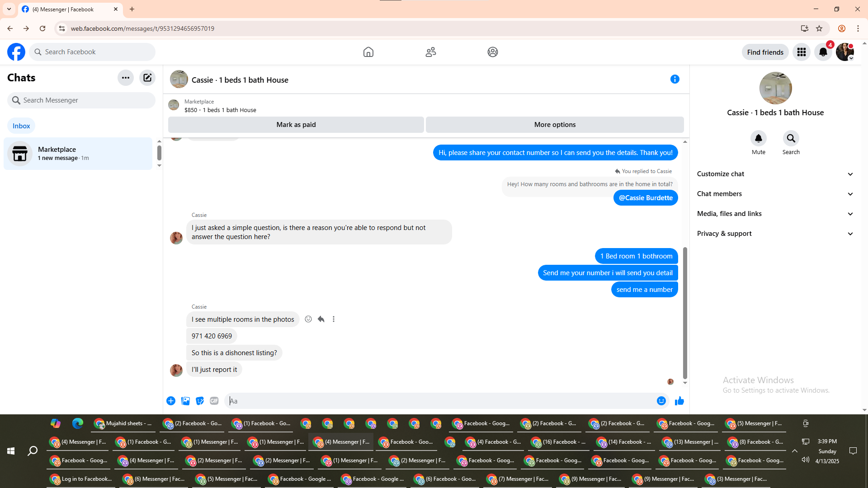Click More options button
Screen dimensions: 868x488
pos(555,125)
